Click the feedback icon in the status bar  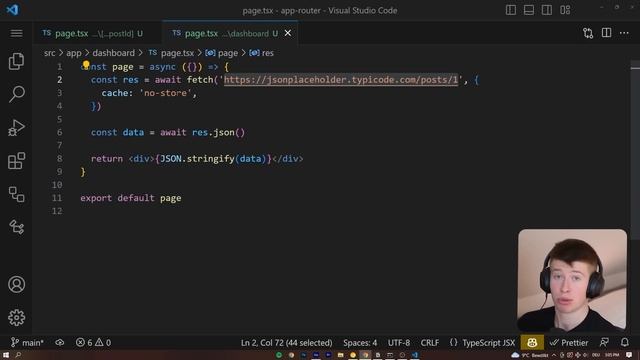click(x=604, y=342)
